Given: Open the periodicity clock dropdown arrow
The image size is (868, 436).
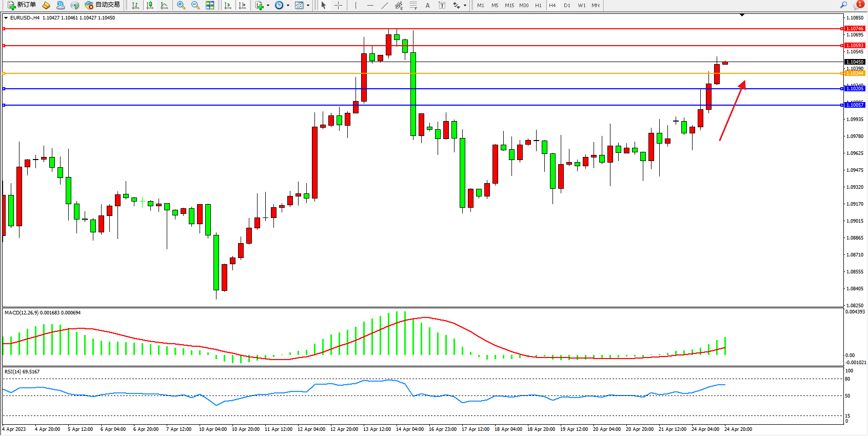Looking at the screenshot, I should coord(288,5).
